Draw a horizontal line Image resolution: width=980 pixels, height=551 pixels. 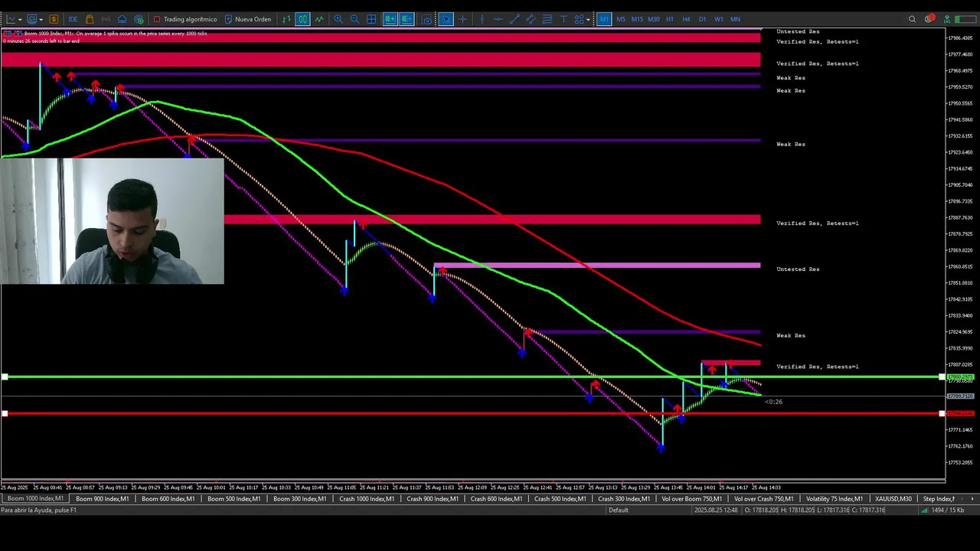click(498, 19)
